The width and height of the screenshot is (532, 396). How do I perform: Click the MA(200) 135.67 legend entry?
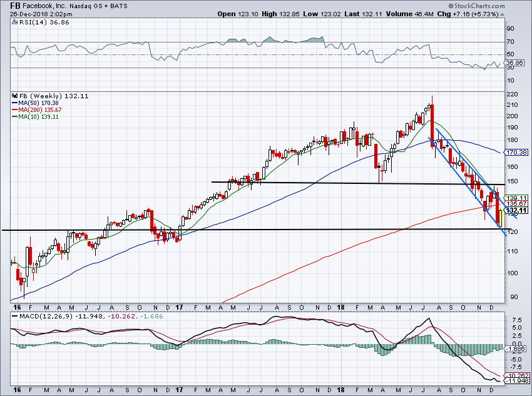tap(40, 110)
